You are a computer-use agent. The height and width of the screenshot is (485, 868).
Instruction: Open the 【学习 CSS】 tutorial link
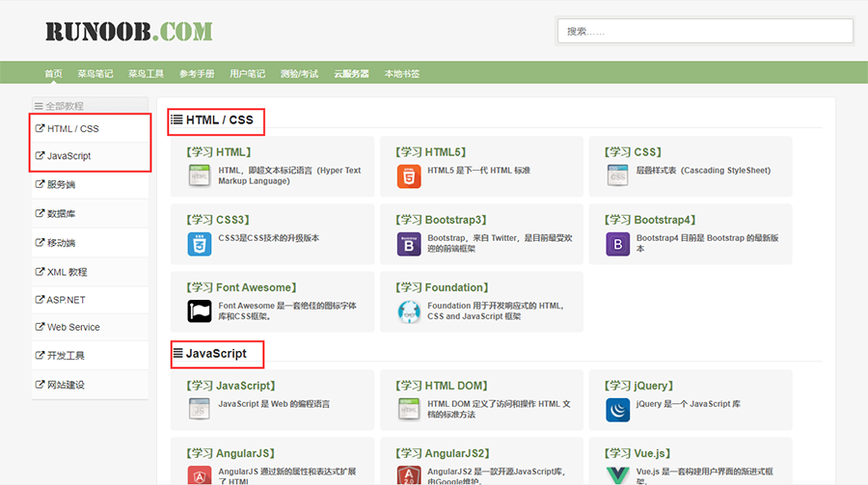pyautogui.click(x=633, y=151)
